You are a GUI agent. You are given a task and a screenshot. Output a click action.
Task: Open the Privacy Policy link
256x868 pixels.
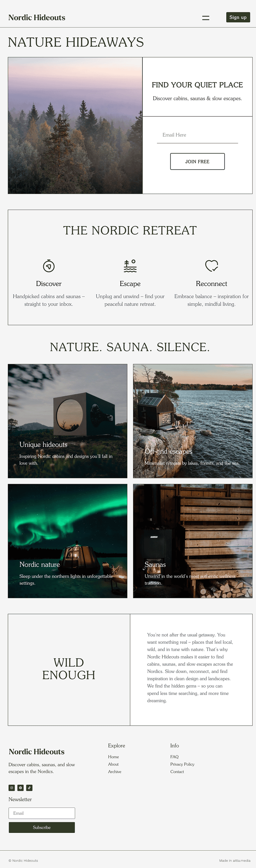point(182,764)
